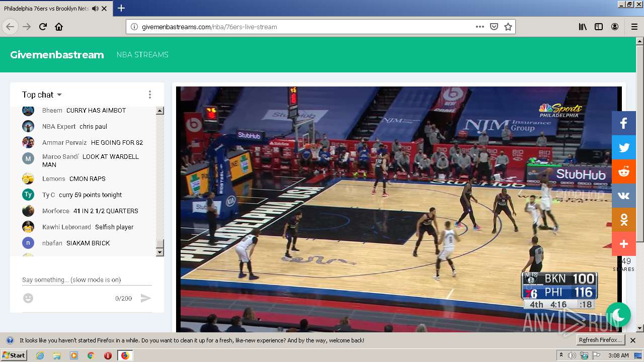The image size is (644, 362).
Task: Switch to Firefox taskbar button
Action: click(125, 355)
